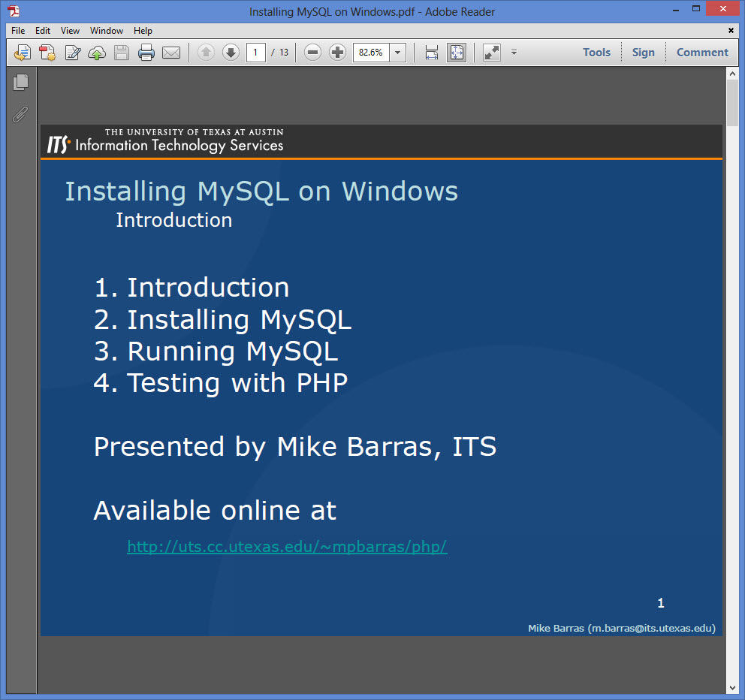Open the Window menu
Viewport: 745px width, 700px height.
click(107, 30)
